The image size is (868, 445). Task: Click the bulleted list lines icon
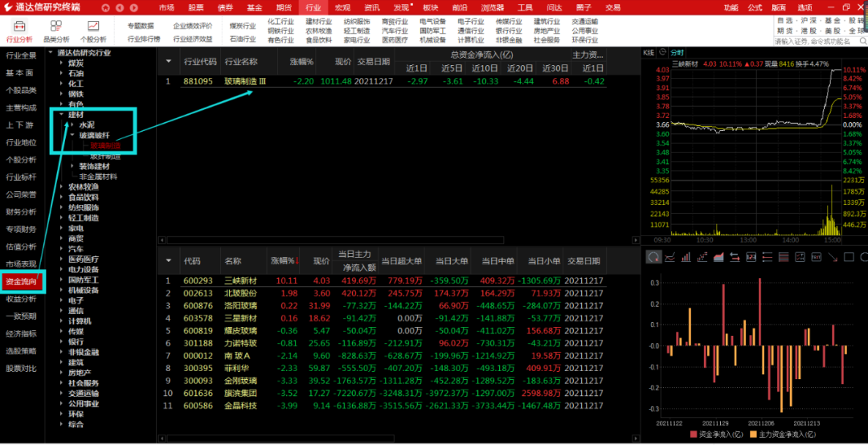click(x=768, y=257)
